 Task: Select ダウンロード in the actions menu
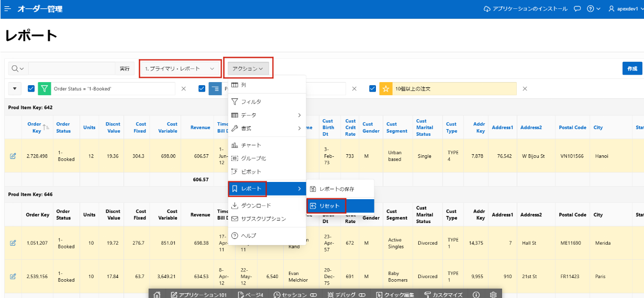(x=267, y=205)
